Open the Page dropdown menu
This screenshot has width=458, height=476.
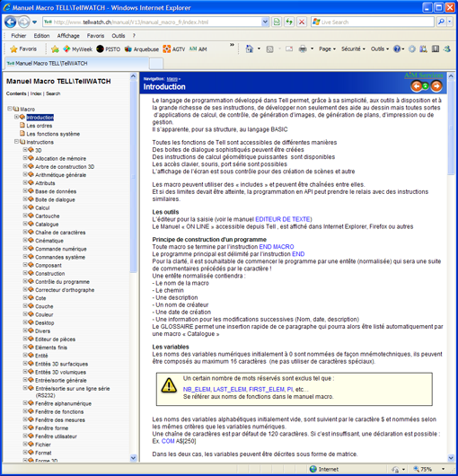pos(327,48)
